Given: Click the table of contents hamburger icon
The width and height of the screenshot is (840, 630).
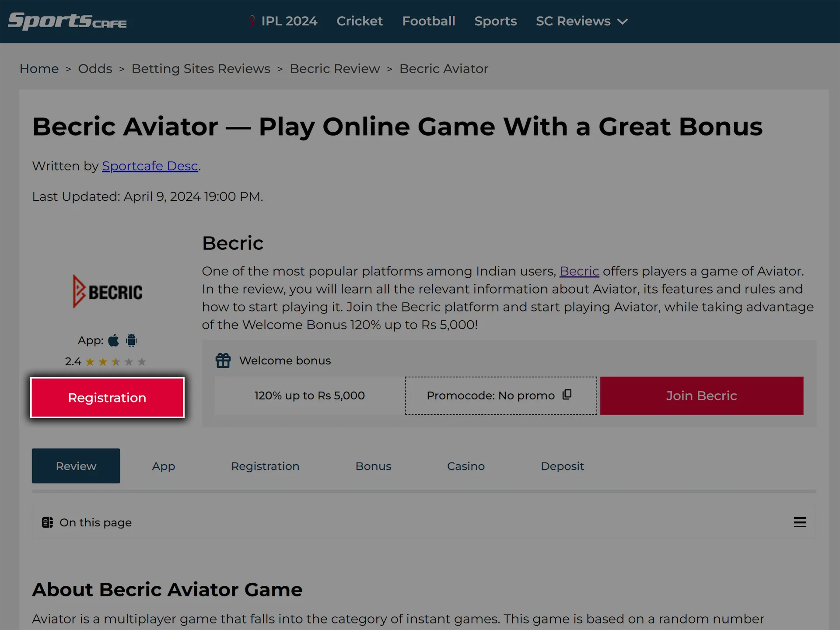Looking at the screenshot, I should pos(800,522).
